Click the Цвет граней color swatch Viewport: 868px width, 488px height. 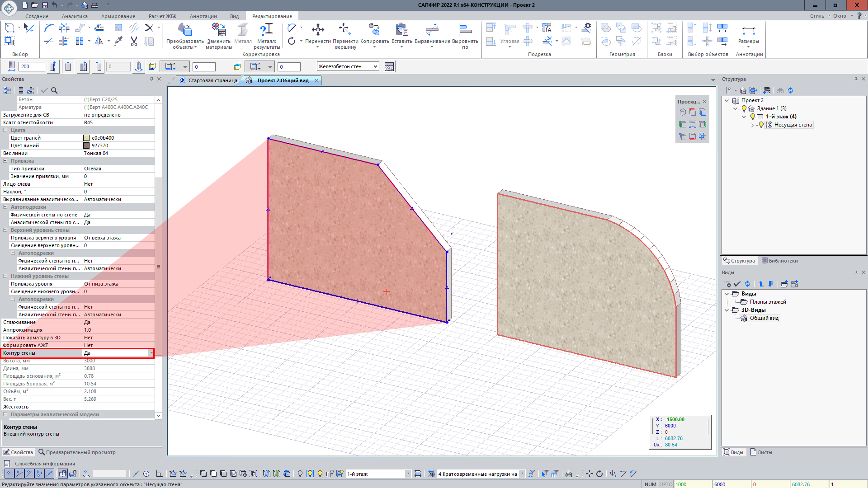click(86, 138)
